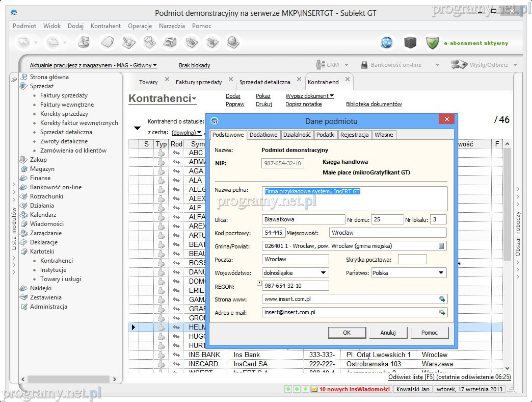Click the open website icon in Strona www

pyautogui.click(x=442, y=299)
